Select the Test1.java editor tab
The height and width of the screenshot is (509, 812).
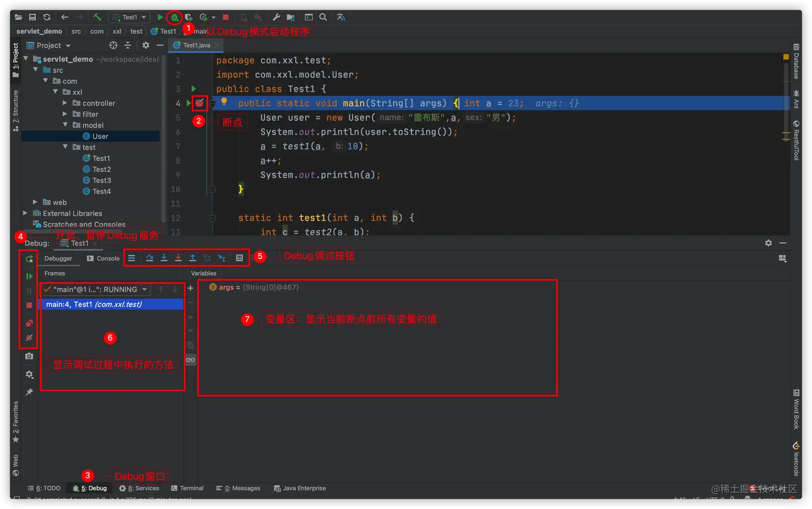tap(197, 46)
